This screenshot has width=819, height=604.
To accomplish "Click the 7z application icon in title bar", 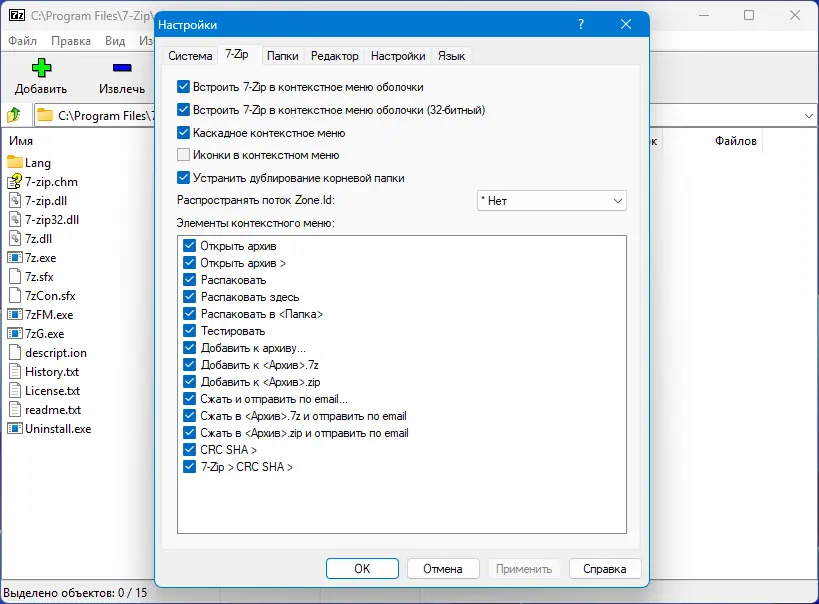I will (17, 15).
